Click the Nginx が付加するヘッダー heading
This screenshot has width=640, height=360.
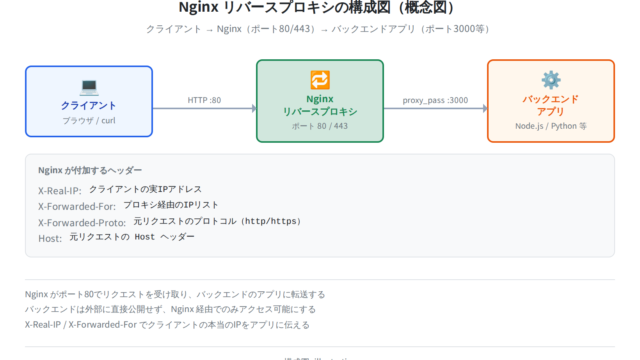[90, 170]
